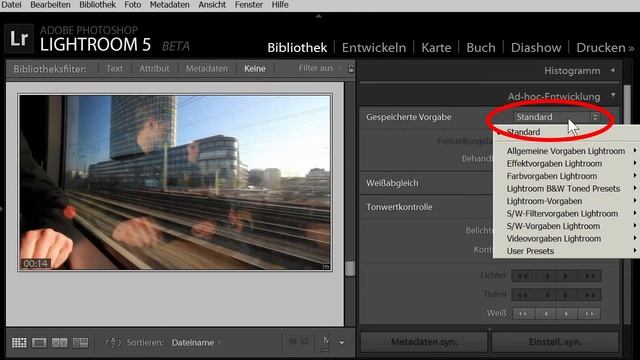Screen dimensions: 640x360
Task: Switch to grid view in toolbar
Action: pyautogui.click(x=19, y=342)
